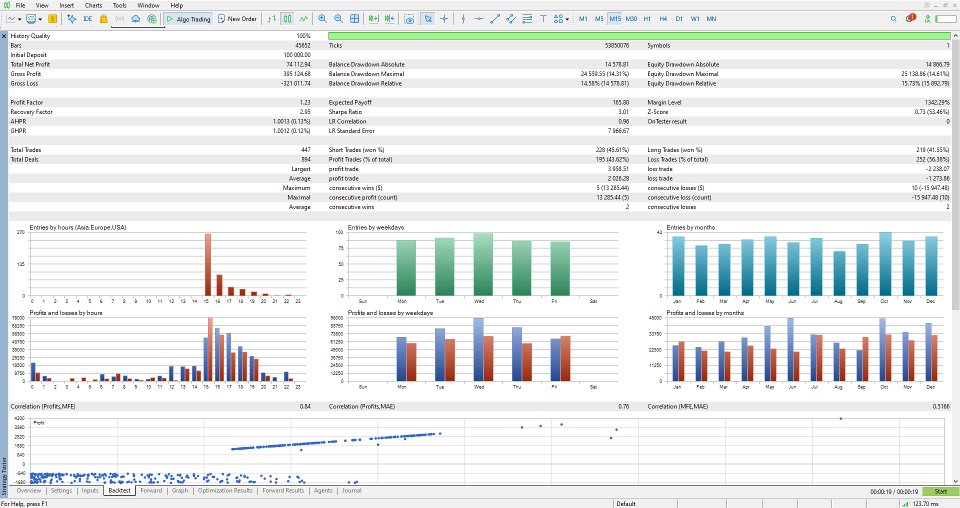Open the VPS cloud hosting icon
Viewport: 960px width, 508px height.
click(x=135, y=19)
